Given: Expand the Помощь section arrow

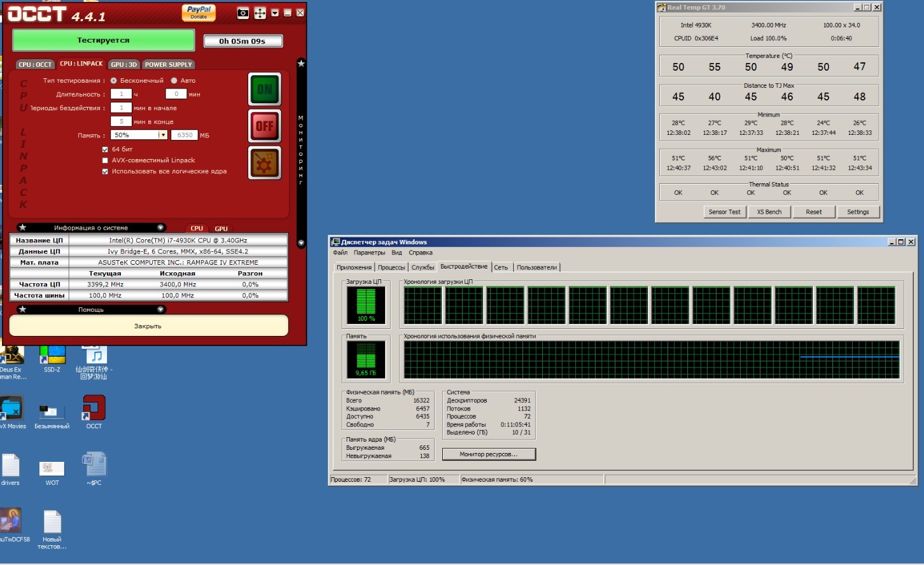Looking at the screenshot, I should coord(160,309).
